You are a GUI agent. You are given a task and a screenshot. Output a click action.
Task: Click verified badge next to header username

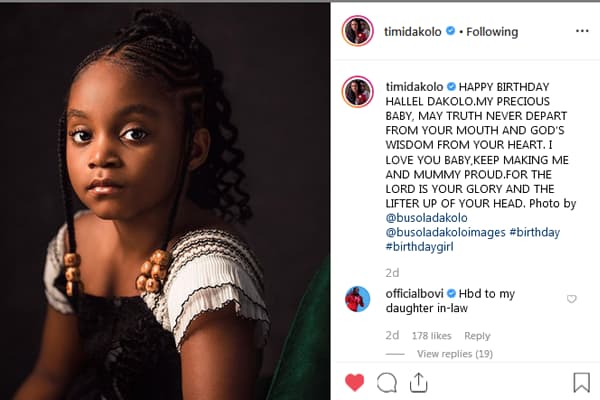point(450,31)
